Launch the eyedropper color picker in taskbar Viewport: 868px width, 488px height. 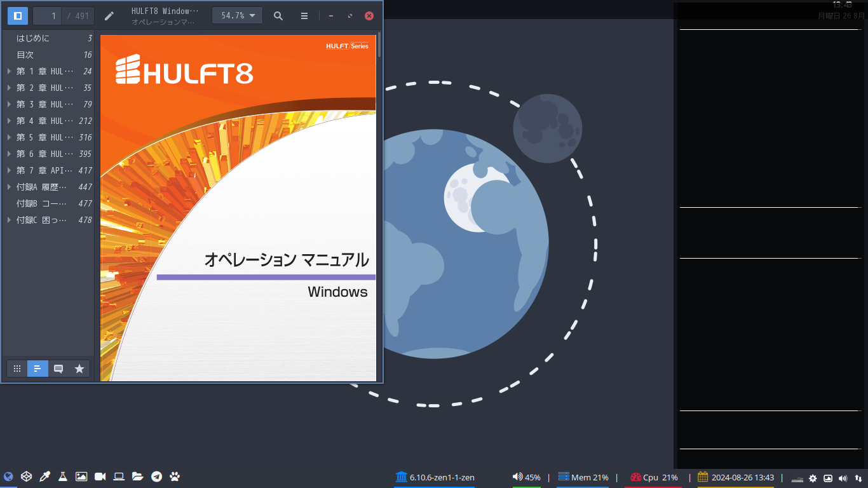tap(44, 477)
